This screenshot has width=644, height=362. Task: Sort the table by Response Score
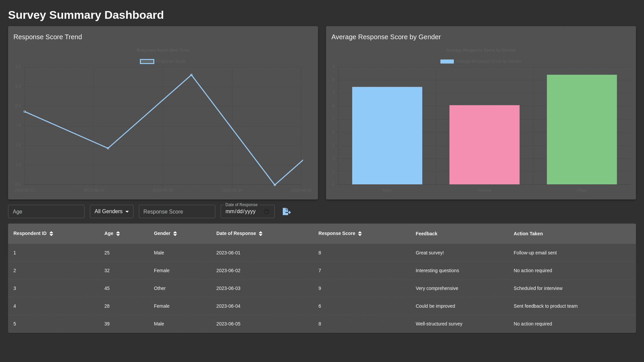pyautogui.click(x=360, y=234)
